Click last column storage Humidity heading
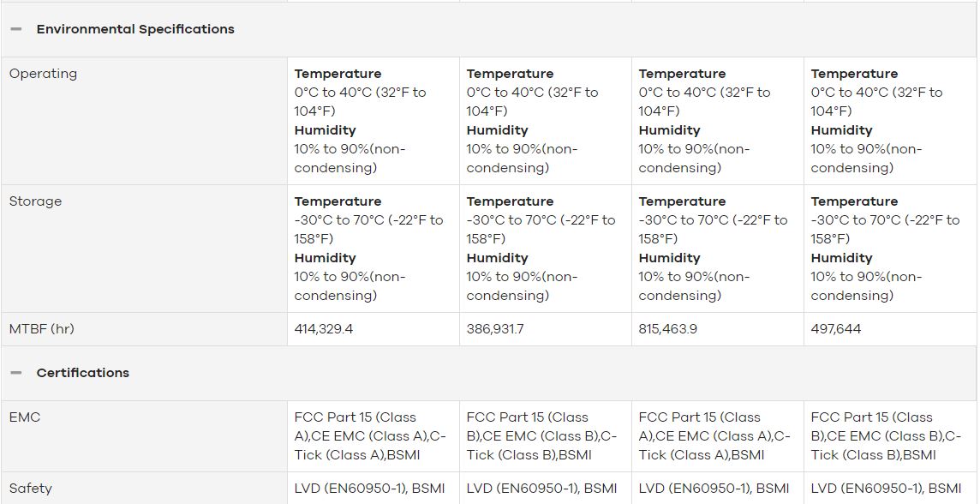Screen dimensions: 980x504 point(841,258)
